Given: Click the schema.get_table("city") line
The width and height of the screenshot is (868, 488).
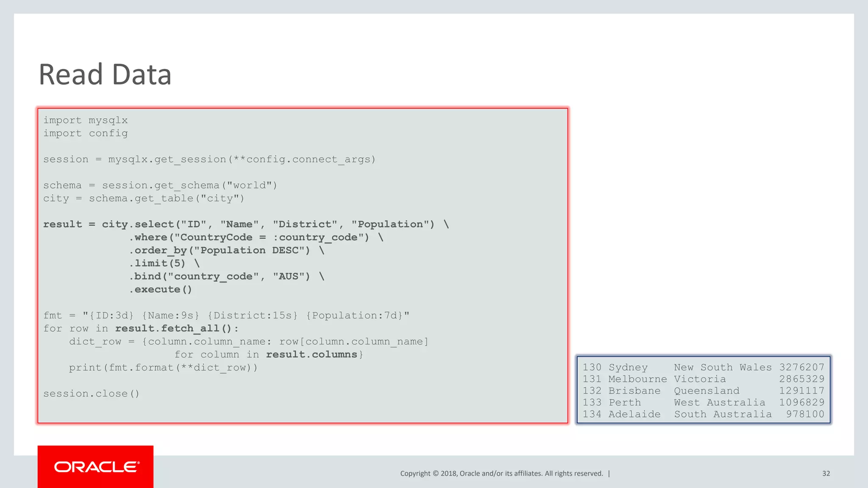Looking at the screenshot, I should click(x=144, y=198).
